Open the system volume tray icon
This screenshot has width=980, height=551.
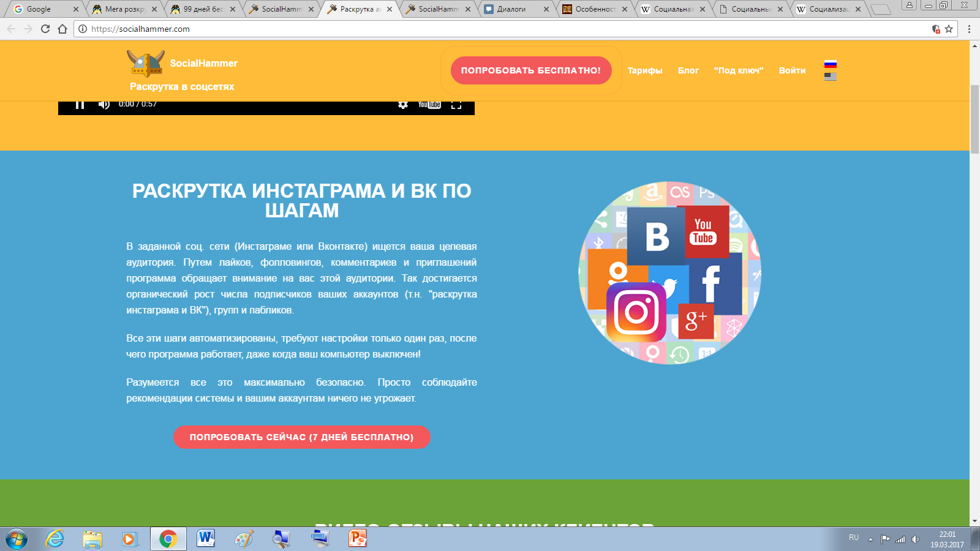[x=916, y=539]
